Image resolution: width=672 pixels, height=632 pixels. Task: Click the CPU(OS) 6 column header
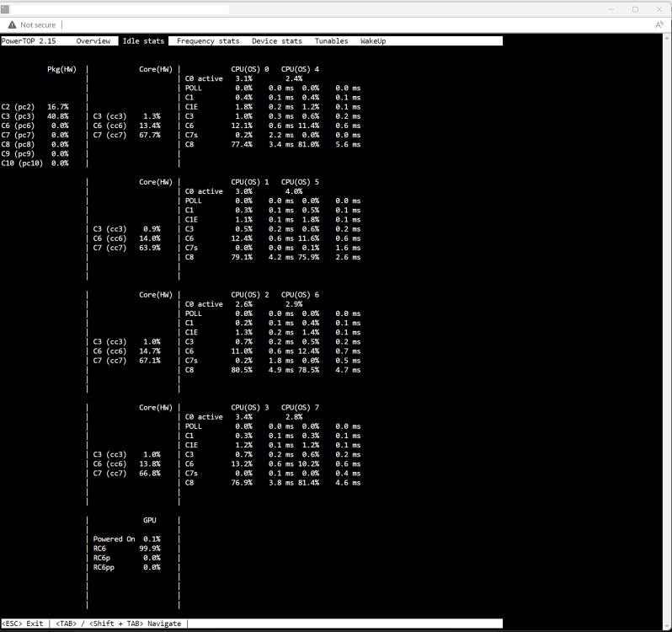[x=300, y=295]
